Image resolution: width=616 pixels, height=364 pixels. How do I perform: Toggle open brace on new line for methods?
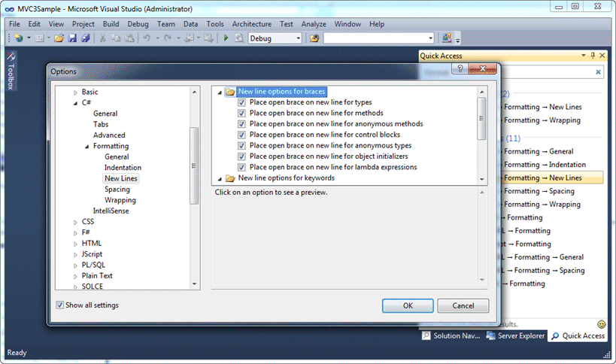coord(241,113)
